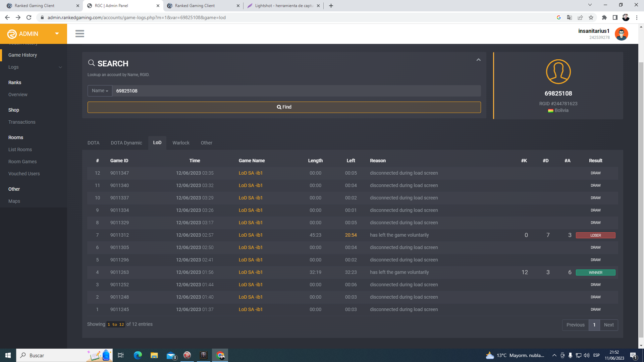Open Vouched Users in the sidebar
The width and height of the screenshot is (644, 362).
click(x=24, y=174)
